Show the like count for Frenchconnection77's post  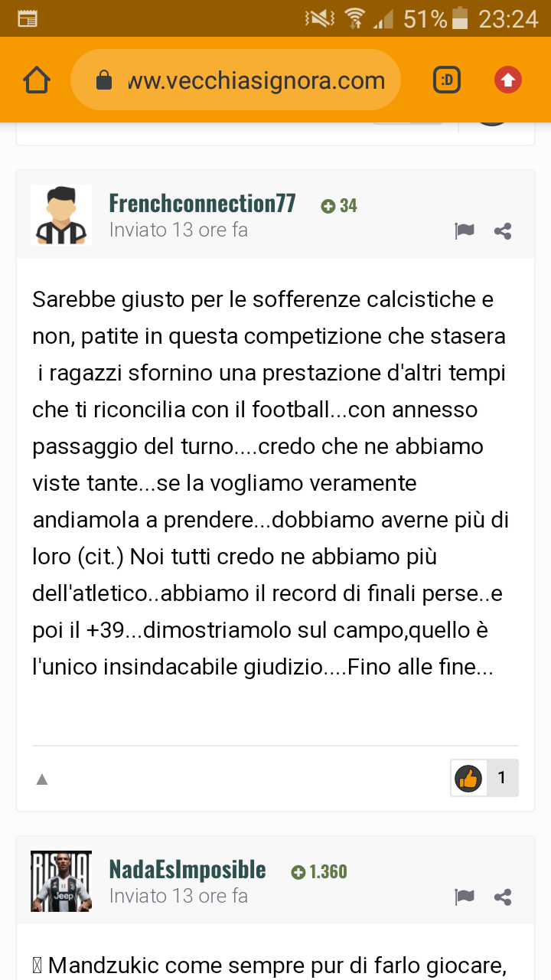[502, 778]
